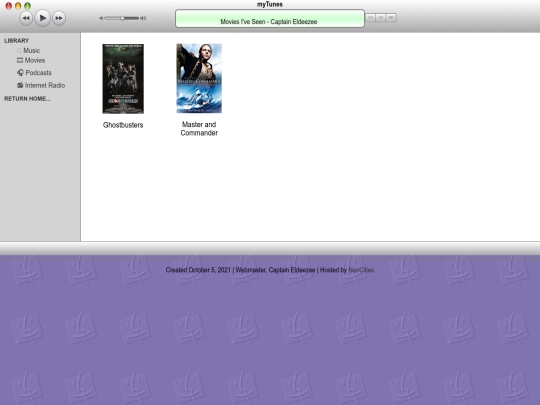Open Music in the library sidebar

point(31,51)
